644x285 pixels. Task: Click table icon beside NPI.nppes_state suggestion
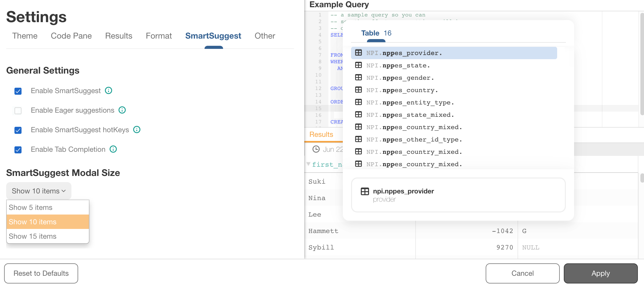(358, 65)
